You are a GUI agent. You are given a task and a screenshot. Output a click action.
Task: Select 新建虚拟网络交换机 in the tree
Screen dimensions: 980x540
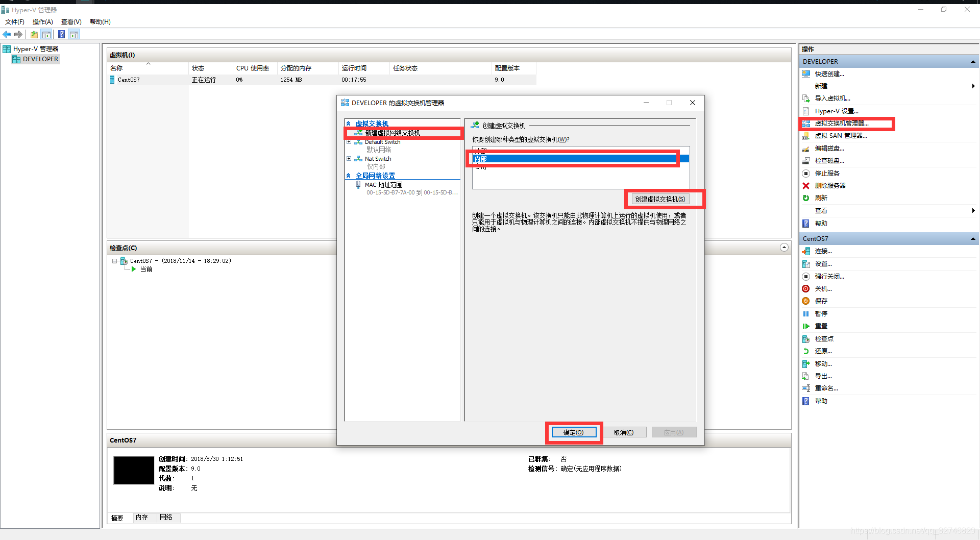[x=393, y=133]
